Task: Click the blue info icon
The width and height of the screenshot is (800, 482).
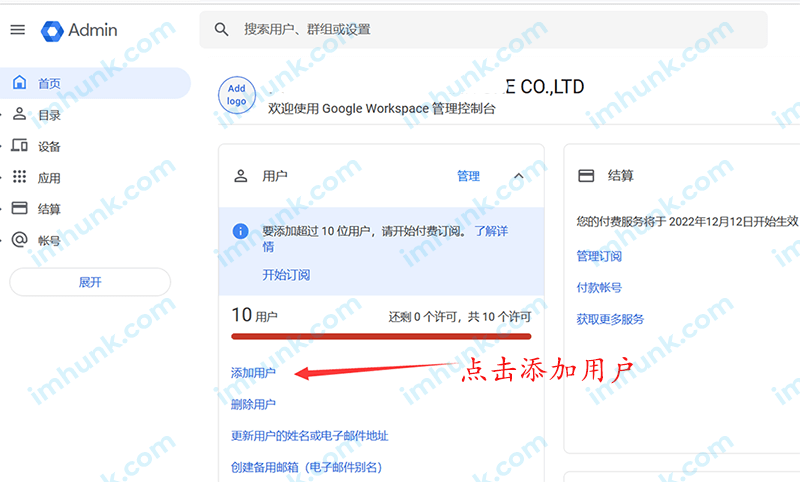Action: click(240, 231)
